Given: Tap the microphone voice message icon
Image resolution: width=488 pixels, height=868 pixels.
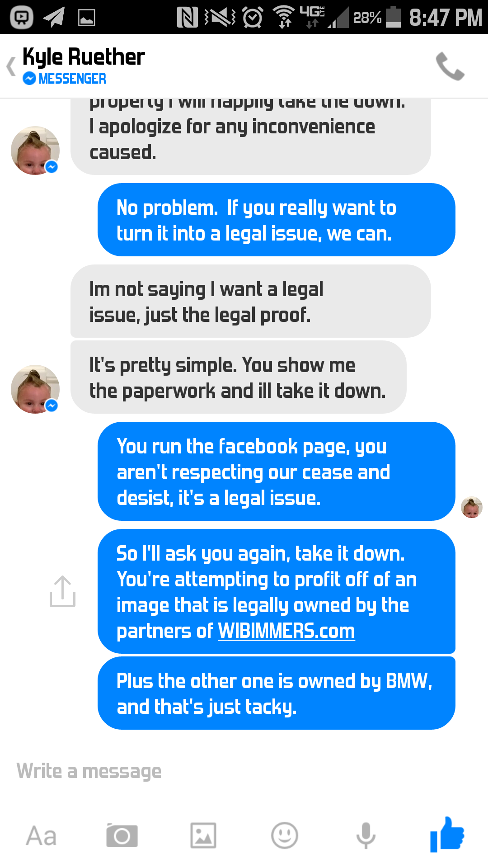Looking at the screenshot, I should [366, 835].
